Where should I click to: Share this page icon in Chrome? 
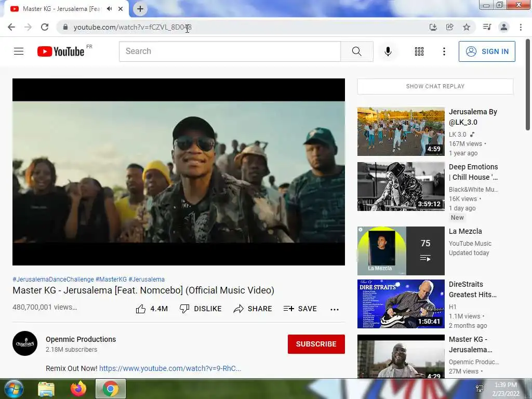pos(449,27)
